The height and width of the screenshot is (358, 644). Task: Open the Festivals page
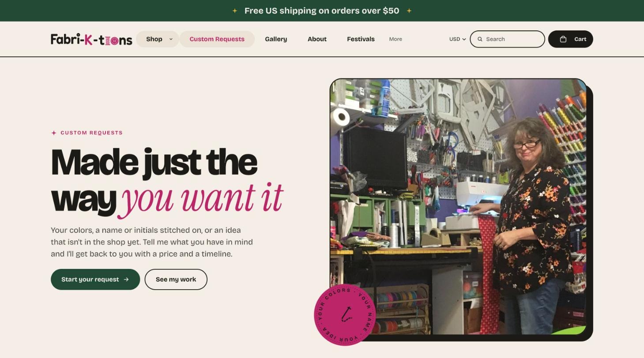click(x=361, y=39)
